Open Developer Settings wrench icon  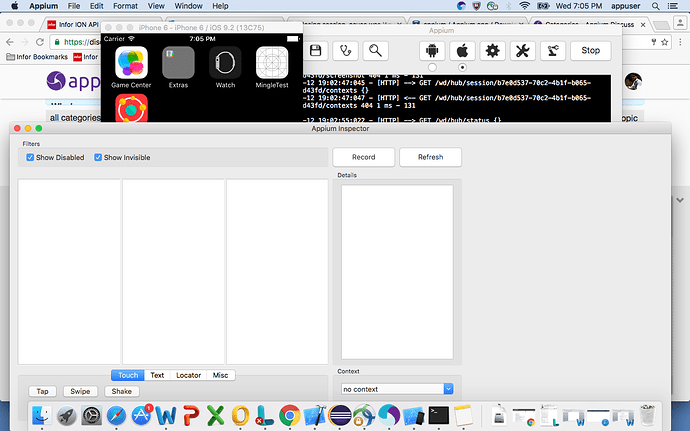click(522, 51)
